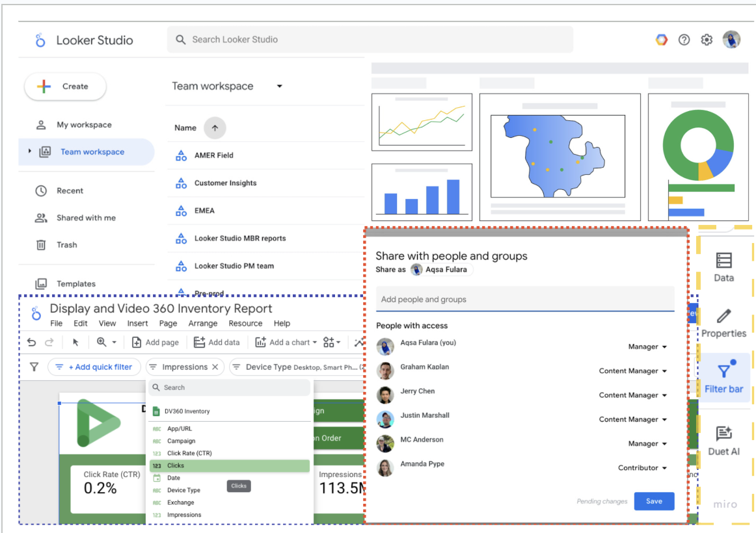Image resolution: width=756 pixels, height=533 pixels.
Task: Select the pointer selection tool
Action: pyautogui.click(x=75, y=343)
